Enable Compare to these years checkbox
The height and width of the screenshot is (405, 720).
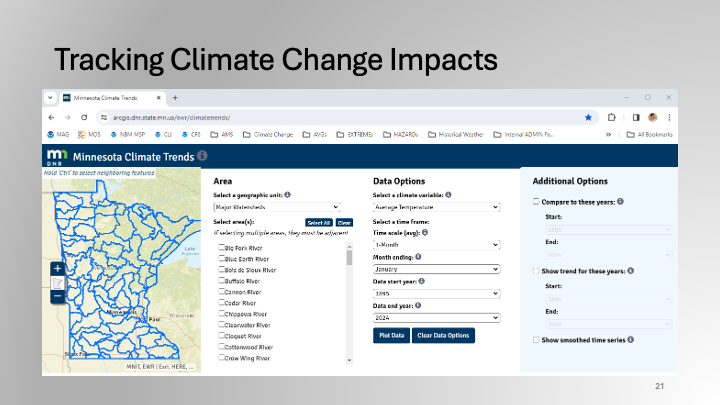coord(536,202)
